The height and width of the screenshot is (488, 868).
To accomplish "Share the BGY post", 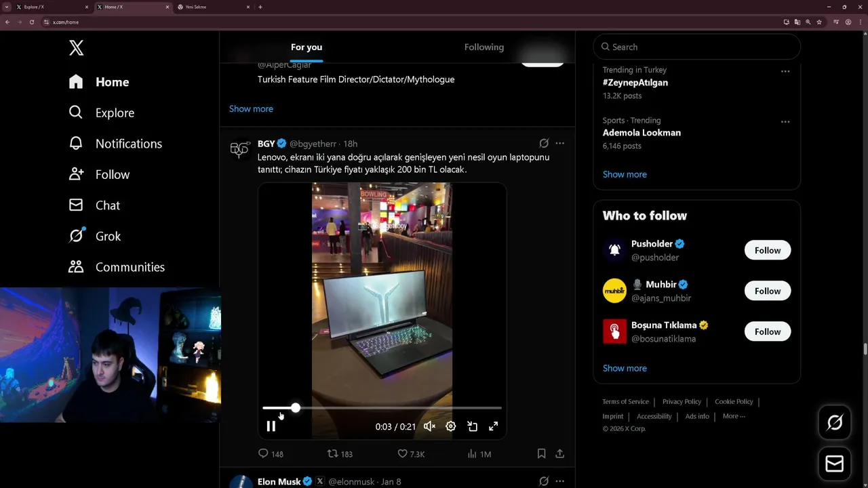I will click(560, 453).
